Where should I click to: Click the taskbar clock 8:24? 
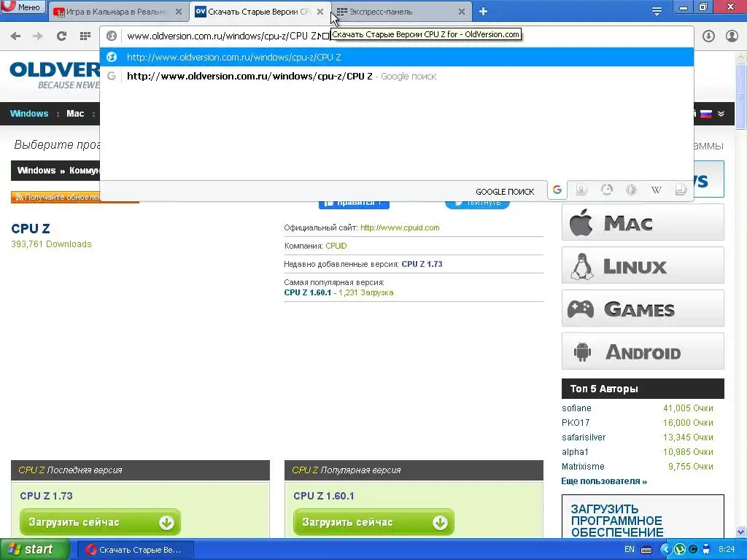pos(727,550)
